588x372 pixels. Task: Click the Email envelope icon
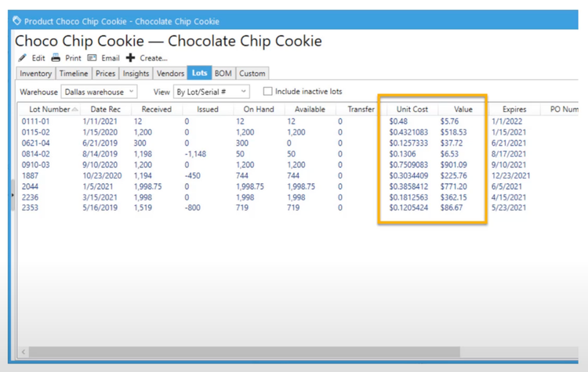click(92, 58)
